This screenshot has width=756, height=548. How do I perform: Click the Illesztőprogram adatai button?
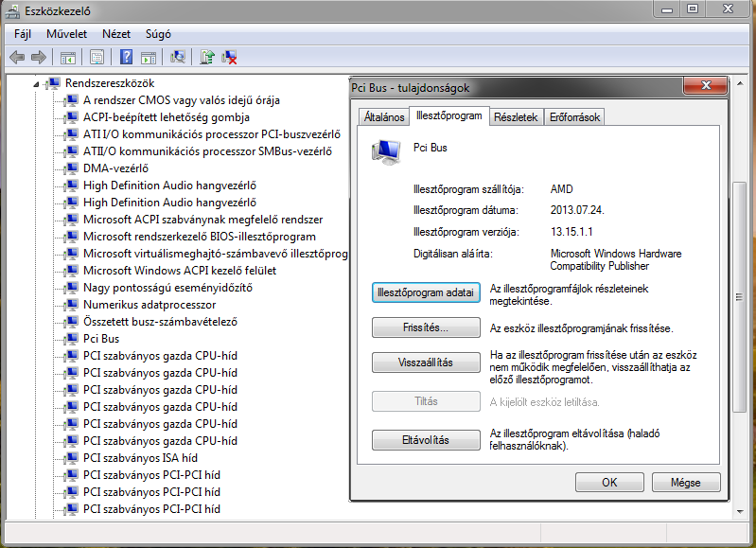click(426, 292)
